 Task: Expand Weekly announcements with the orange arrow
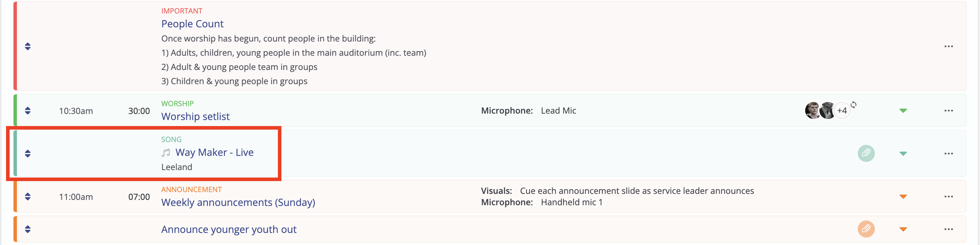pyautogui.click(x=903, y=197)
